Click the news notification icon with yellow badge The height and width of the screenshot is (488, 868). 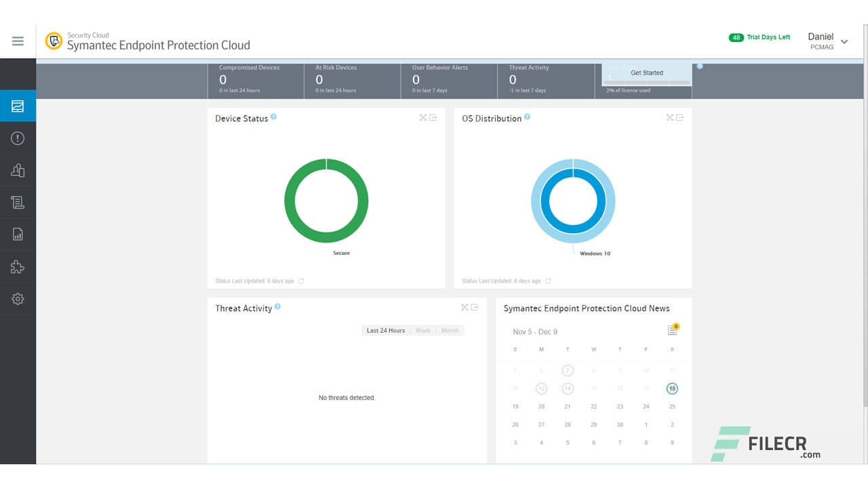(671, 328)
